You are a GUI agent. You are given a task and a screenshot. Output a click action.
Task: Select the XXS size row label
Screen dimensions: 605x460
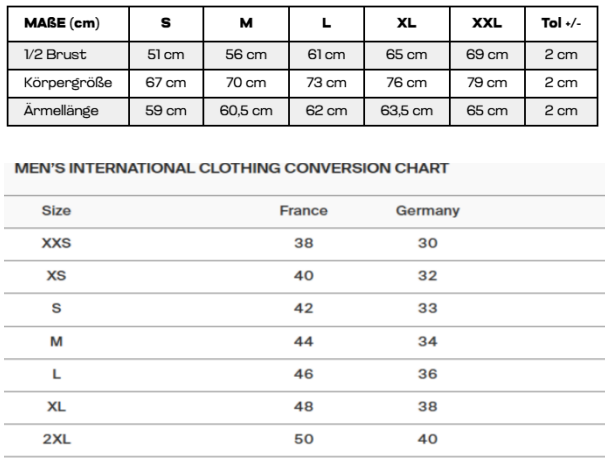56,243
